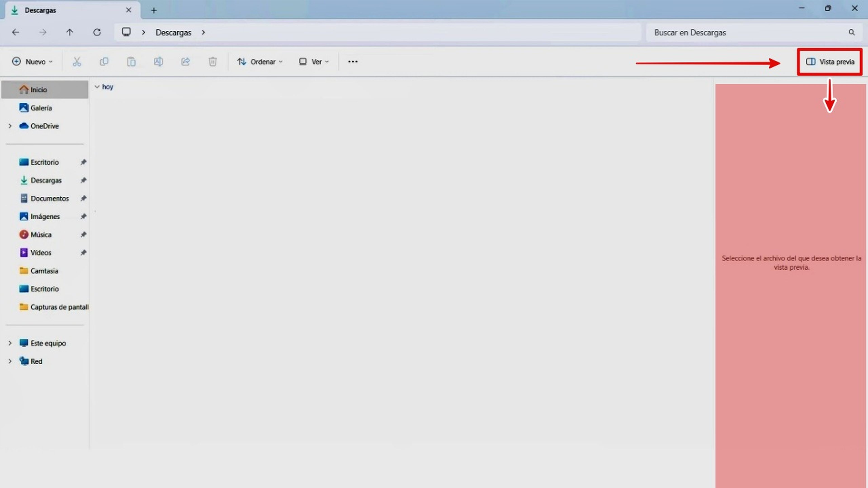Image resolution: width=868 pixels, height=488 pixels.
Task: Open the Nuevo menu
Action: 32,62
